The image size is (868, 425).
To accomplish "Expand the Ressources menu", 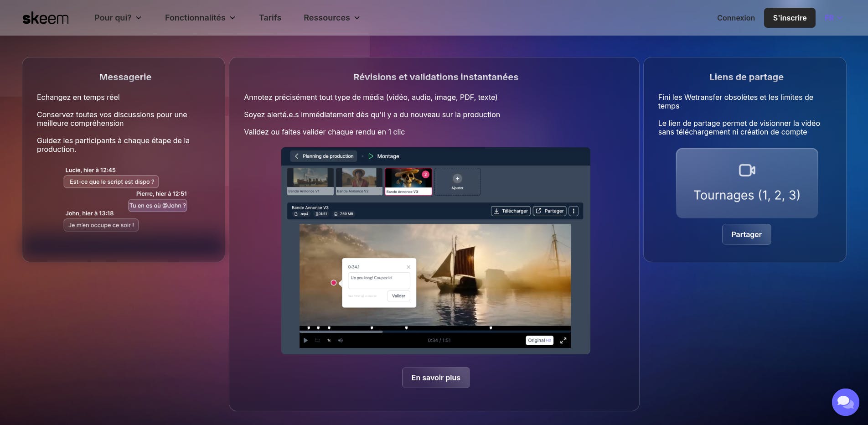I will (332, 18).
